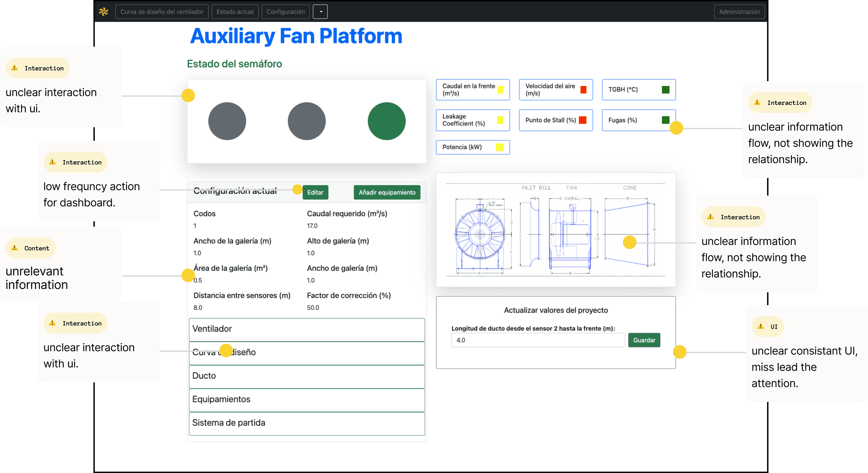Click the fan technical drawing image
This screenshot has height=473, width=868.
pos(555,230)
